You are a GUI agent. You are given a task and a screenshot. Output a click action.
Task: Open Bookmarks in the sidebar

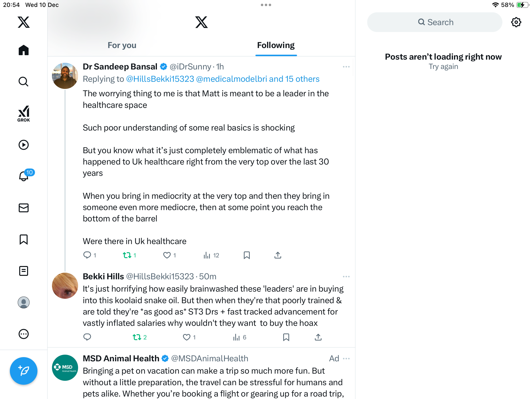(x=24, y=239)
